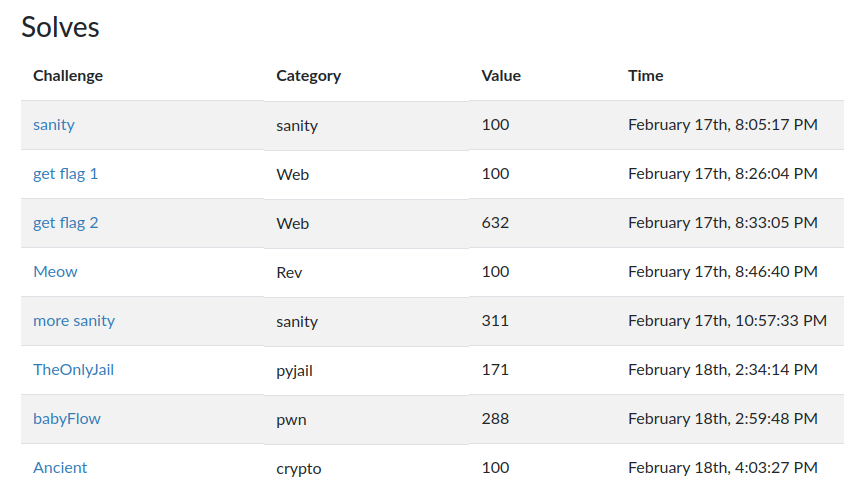Open the get flag 1 challenge
844x492 pixels.
point(66,174)
